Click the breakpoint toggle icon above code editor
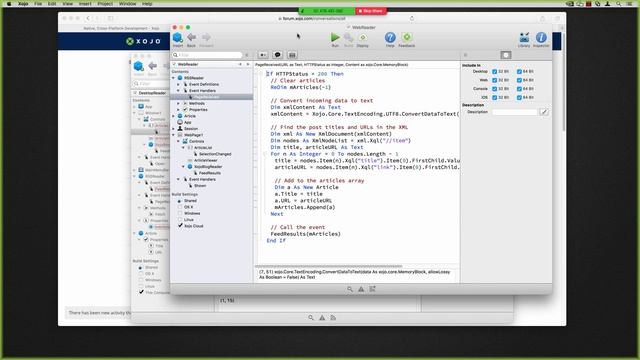Image resolution: width=640 pixels, height=360 pixels. [x=263, y=55]
